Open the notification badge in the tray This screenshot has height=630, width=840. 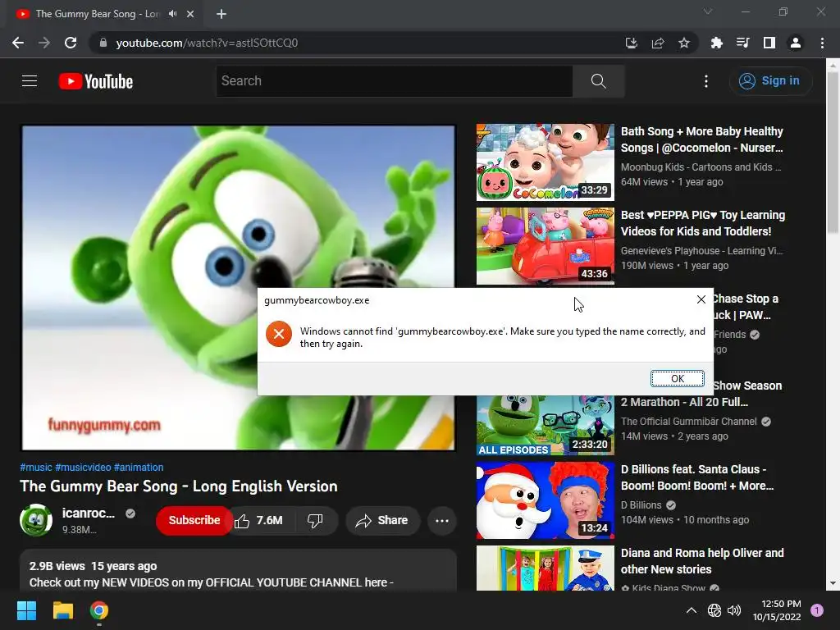(817, 610)
